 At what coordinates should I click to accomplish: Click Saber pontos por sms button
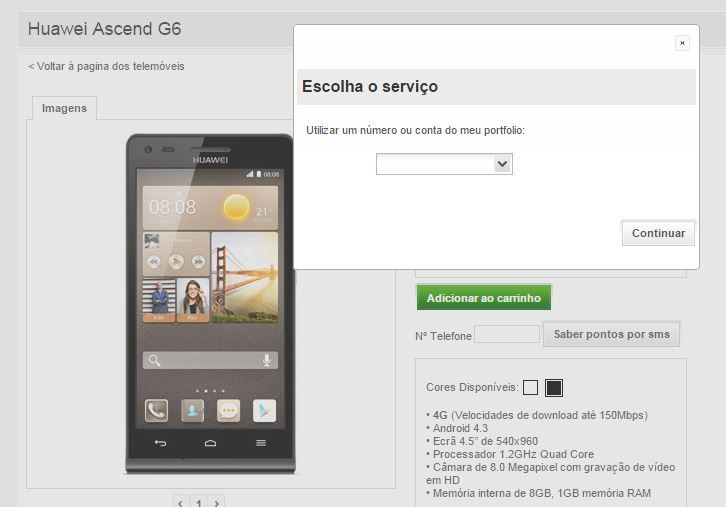(611, 334)
